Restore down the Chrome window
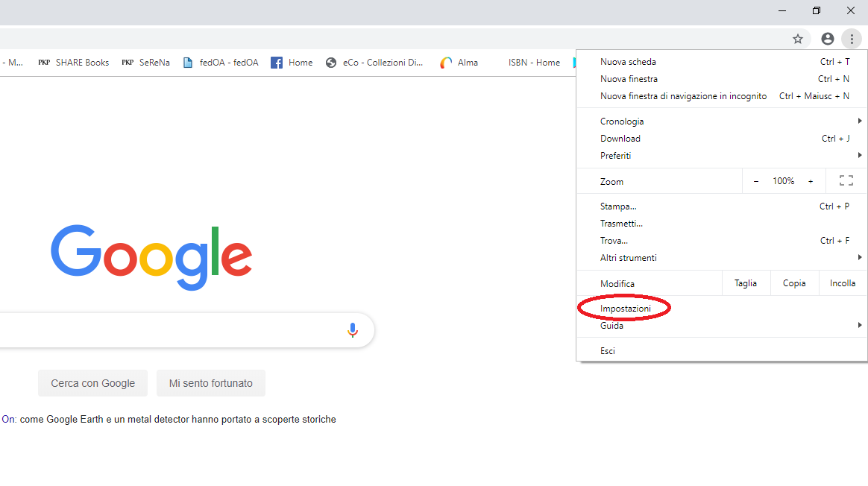Image resolution: width=868 pixels, height=486 pixels. (817, 10)
